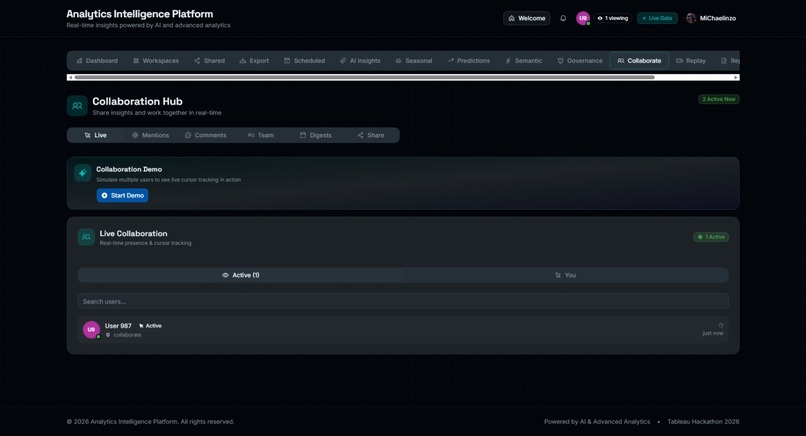Screen dimensions: 806x436
Task: Open the notifications bell
Action: point(563,18)
